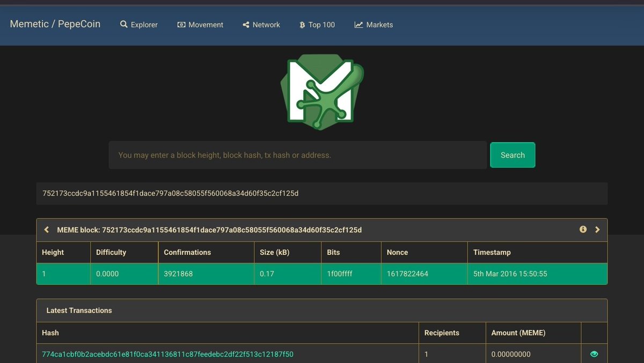Focus the block/tx search input field
The width and height of the screenshot is (644, 363).
[298, 155]
